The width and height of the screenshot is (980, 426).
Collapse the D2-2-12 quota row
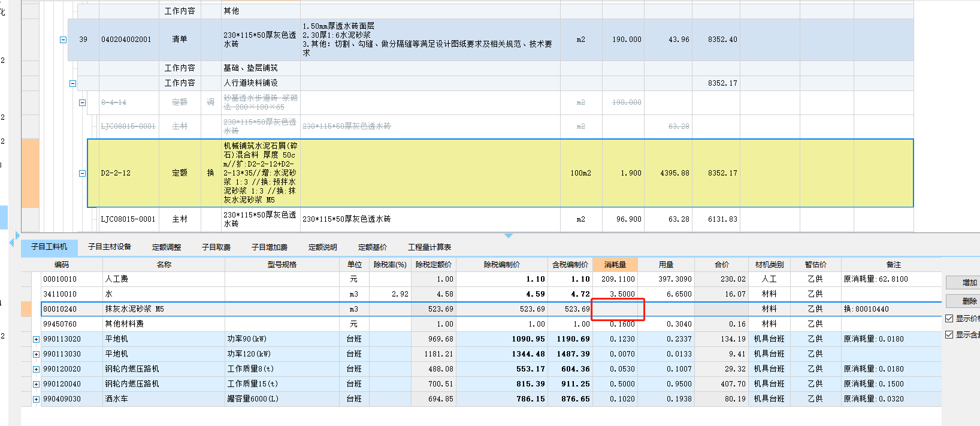click(82, 173)
